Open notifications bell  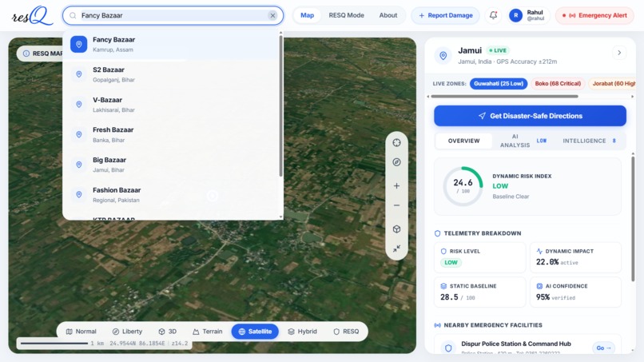point(493,15)
